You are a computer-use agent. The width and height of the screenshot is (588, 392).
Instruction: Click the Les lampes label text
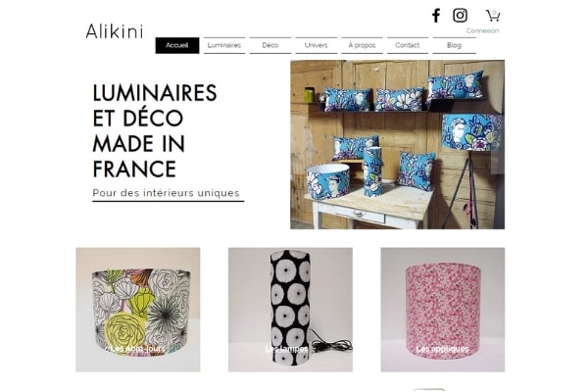pos(286,349)
